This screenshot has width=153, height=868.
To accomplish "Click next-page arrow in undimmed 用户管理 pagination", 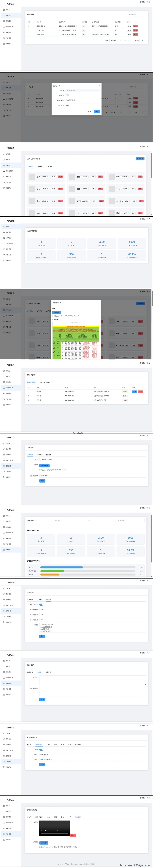I will [132, 40].
